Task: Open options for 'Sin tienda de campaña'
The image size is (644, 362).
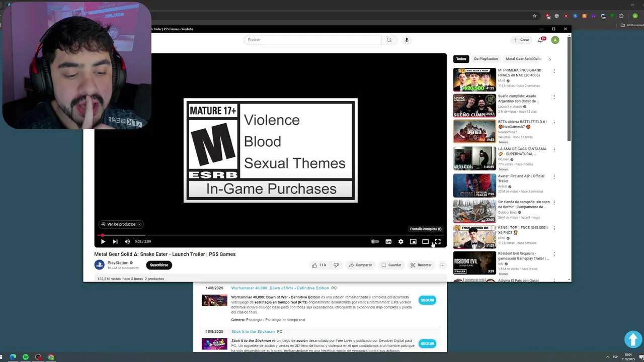Action: pos(554,202)
